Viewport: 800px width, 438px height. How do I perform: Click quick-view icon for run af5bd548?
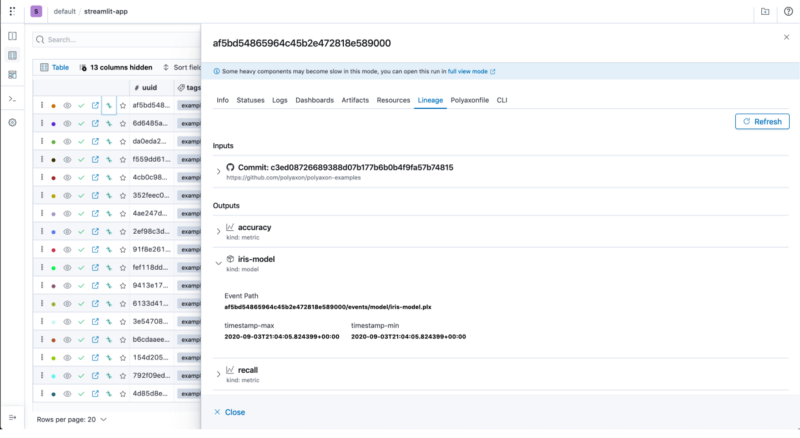pos(109,105)
